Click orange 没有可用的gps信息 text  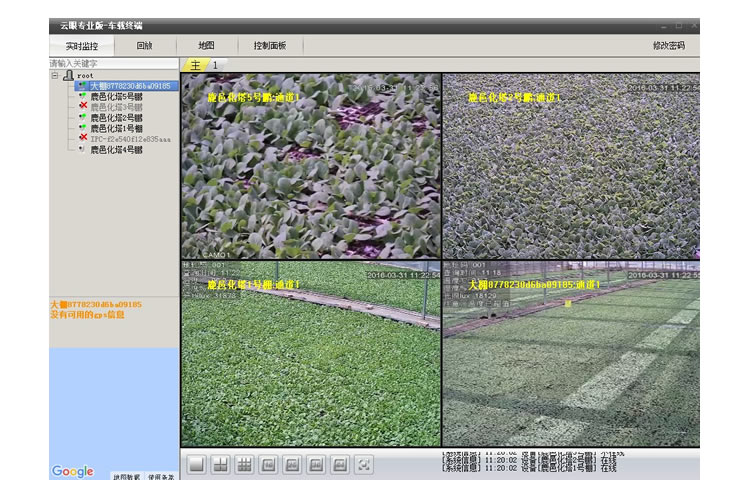[x=88, y=314]
